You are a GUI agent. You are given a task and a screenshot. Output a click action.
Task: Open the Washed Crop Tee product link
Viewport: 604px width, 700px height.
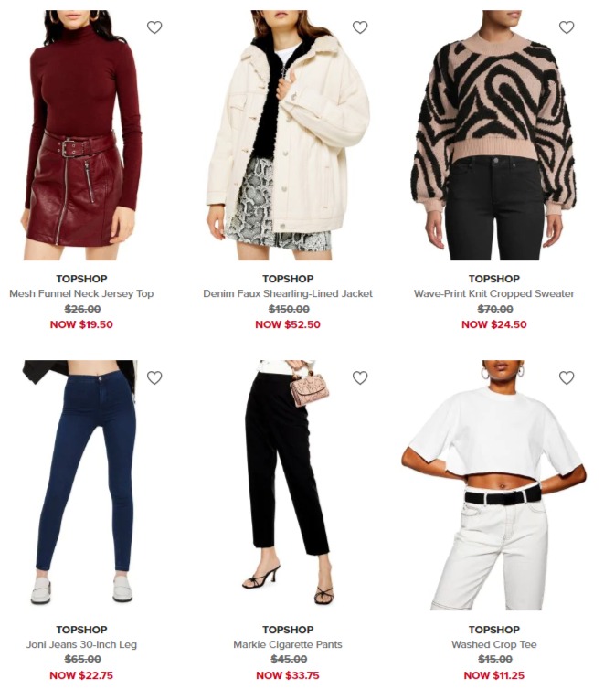493,644
